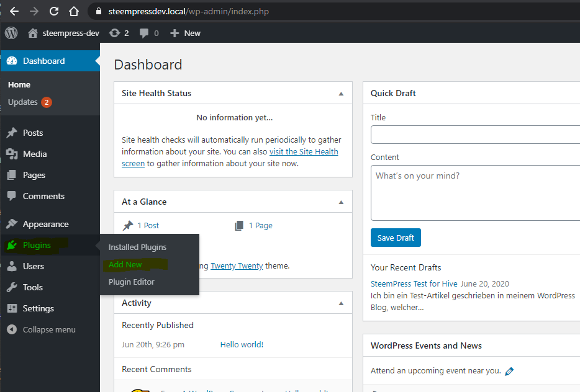Click the WordPress Events and News heading
580x392 pixels.
point(426,345)
